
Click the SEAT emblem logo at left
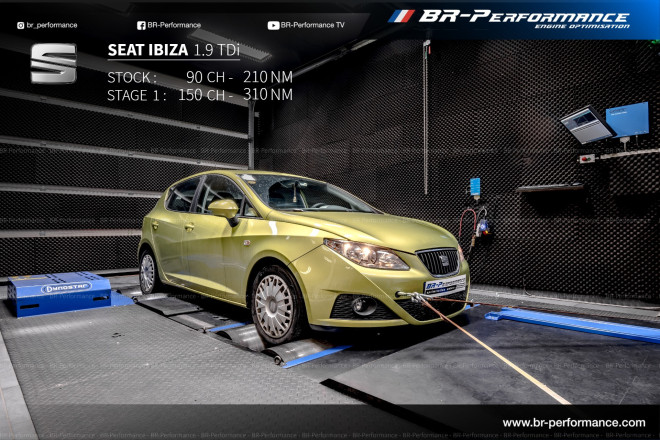(x=52, y=63)
